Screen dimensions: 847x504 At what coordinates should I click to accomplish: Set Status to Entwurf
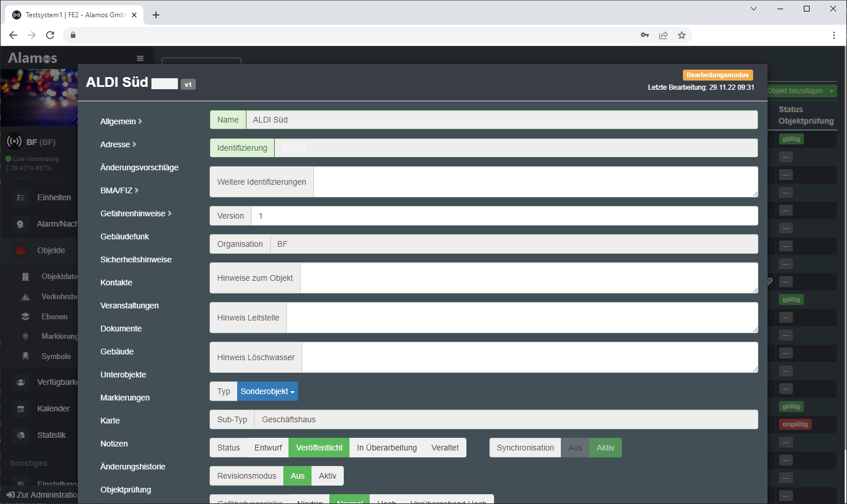coord(268,448)
